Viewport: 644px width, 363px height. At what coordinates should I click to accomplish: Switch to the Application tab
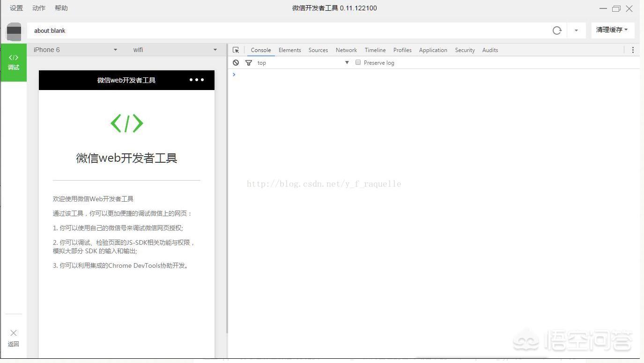[433, 50]
